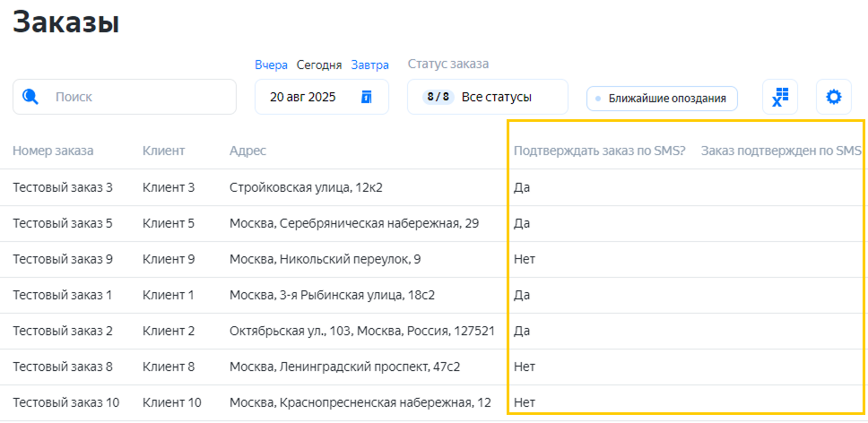Image resolution: width=868 pixels, height=423 pixels.
Task: Export orders to Excel icon
Action: click(780, 97)
